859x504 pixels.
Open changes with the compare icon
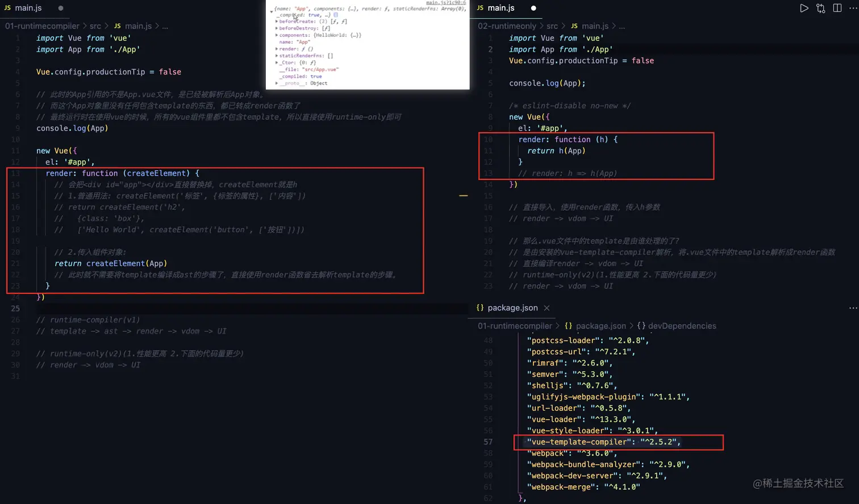820,8
